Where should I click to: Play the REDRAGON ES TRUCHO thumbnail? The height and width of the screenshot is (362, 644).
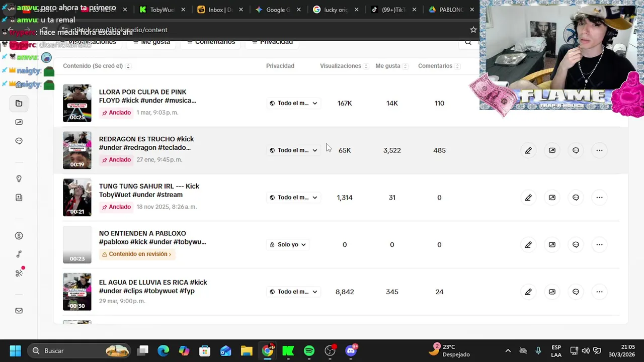77,150
